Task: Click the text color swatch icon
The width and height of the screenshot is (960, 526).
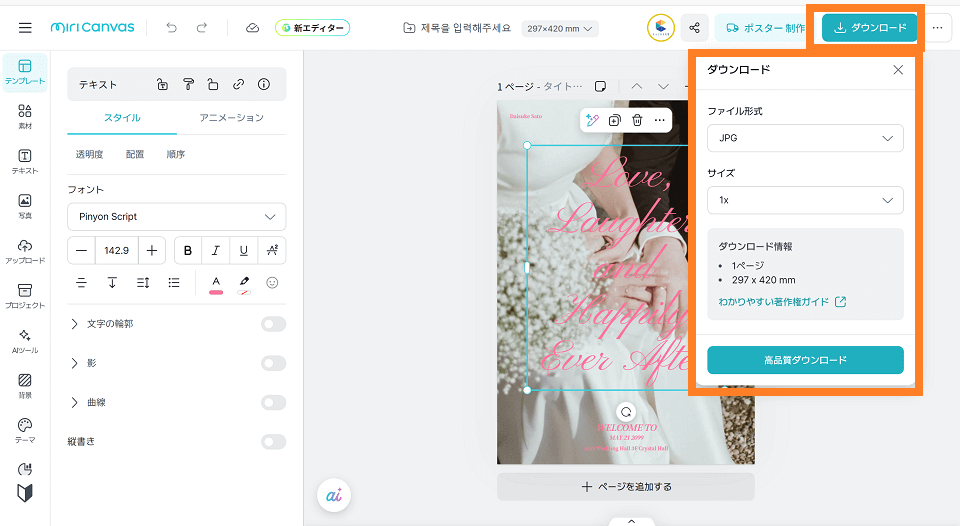Action: (215, 284)
